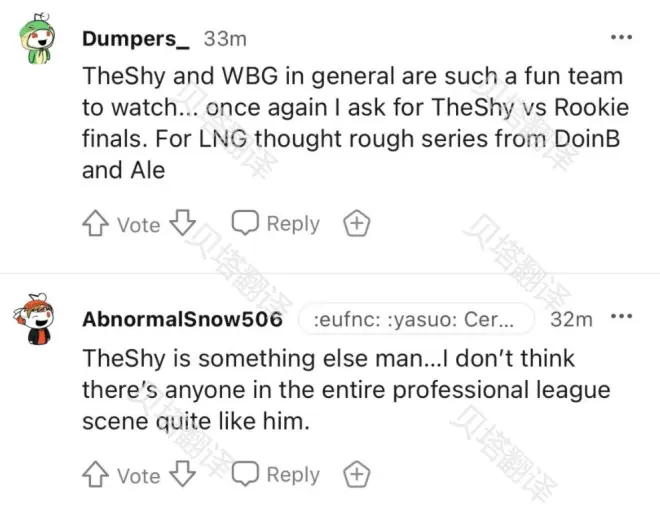Upvote the Dumpers_ comment
The width and height of the screenshot is (660, 511).
pos(95,223)
